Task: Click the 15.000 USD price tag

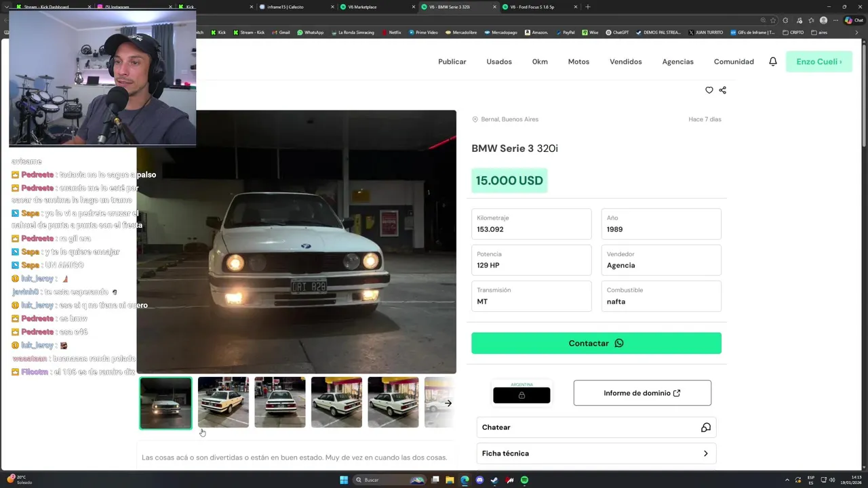Action: point(509,181)
